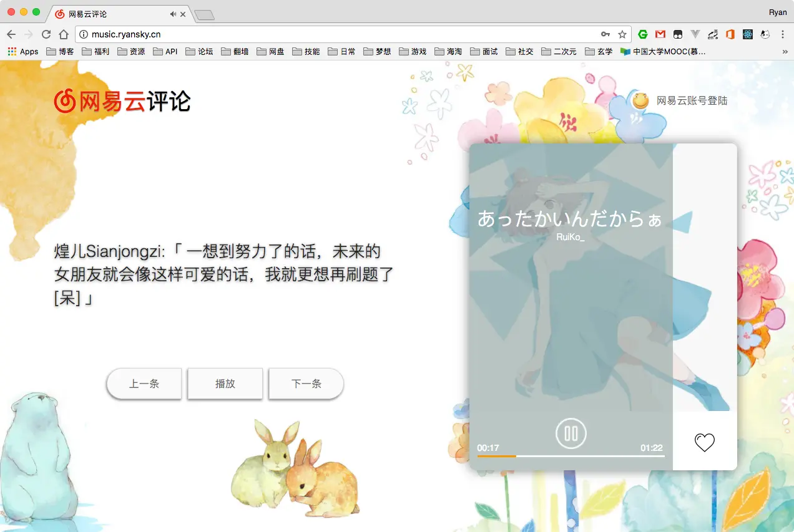Open the translation extension icon
The image size is (794, 532).
click(712, 34)
